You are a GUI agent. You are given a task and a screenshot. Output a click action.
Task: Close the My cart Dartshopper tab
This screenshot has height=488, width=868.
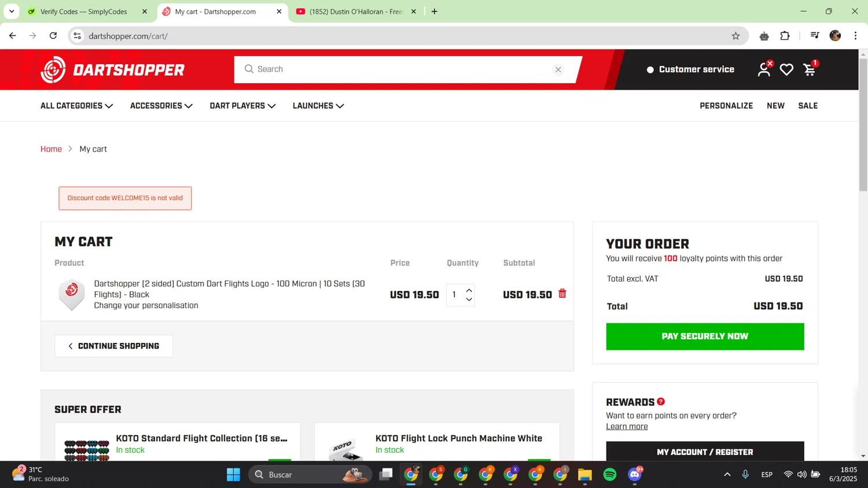[279, 12]
